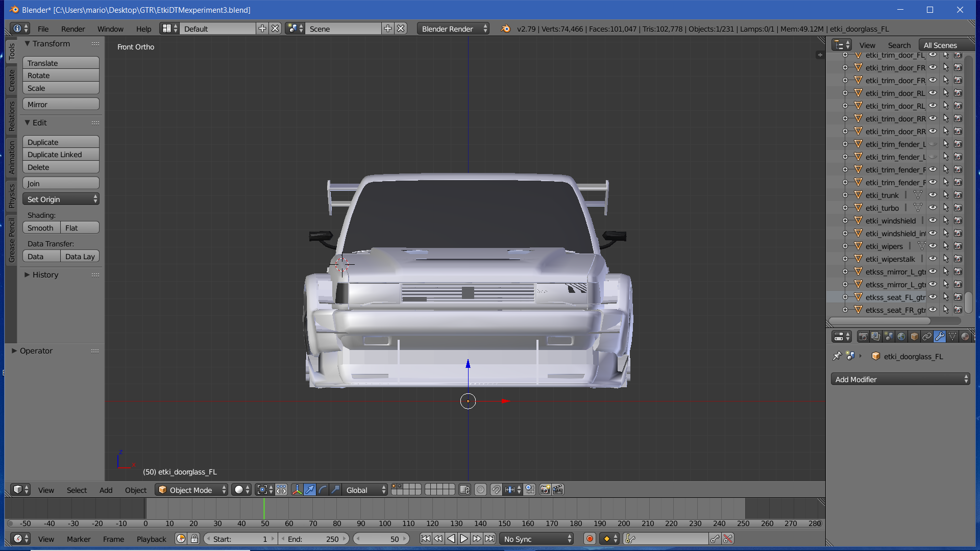Image resolution: width=980 pixels, height=551 pixels.
Task: Select the Render properties camera icon
Action: tap(863, 337)
